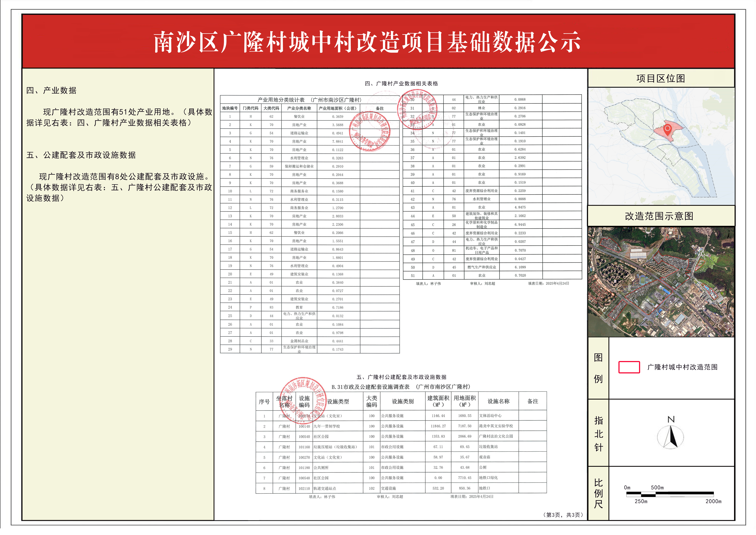Click the 项目区位图 panel heading
This screenshot has height=535, width=756.
coord(661,78)
